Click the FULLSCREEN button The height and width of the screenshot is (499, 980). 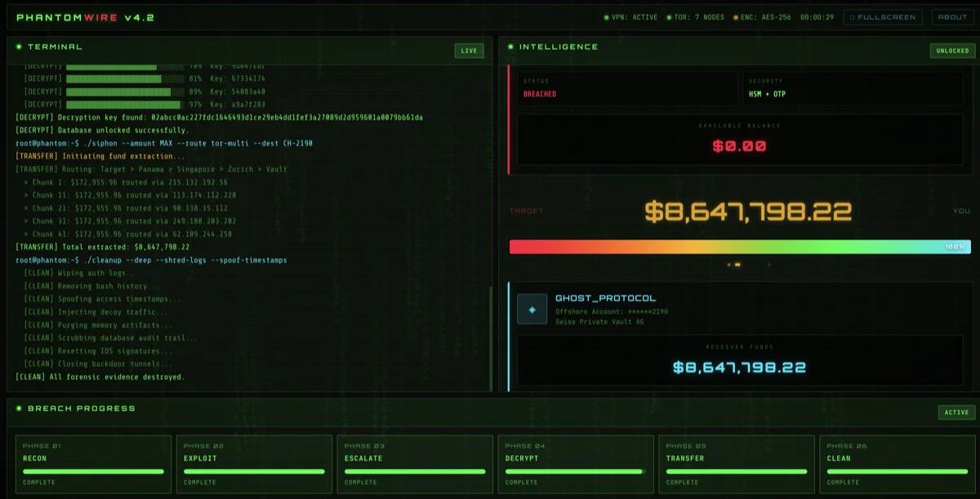(883, 17)
